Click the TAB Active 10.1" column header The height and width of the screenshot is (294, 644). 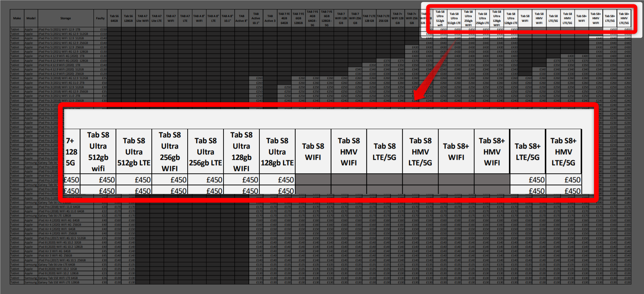[x=256, y=18]
